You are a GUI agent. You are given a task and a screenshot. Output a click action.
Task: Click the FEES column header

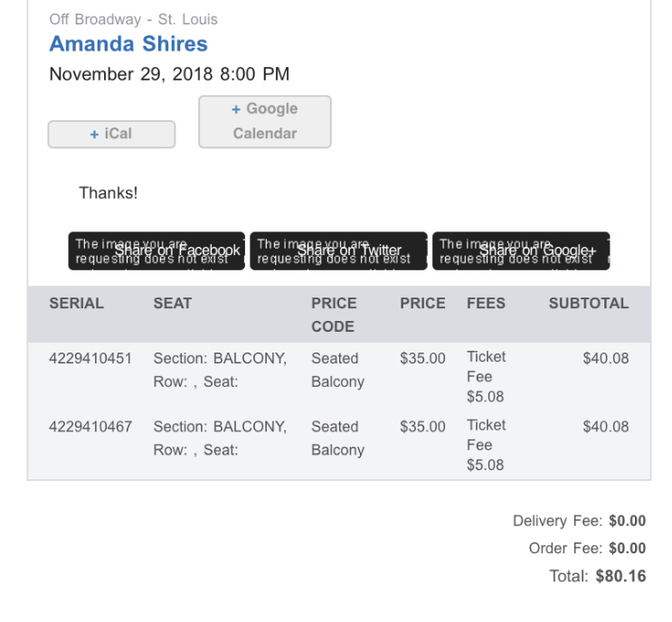pyautogui.click(x=486, y=304)
